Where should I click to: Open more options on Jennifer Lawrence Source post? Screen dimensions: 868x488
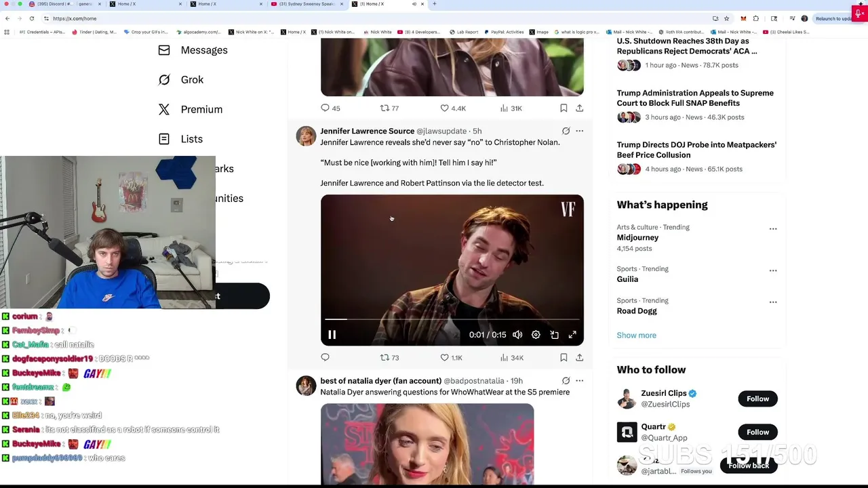pyautogui.click(x=579, y=131)
